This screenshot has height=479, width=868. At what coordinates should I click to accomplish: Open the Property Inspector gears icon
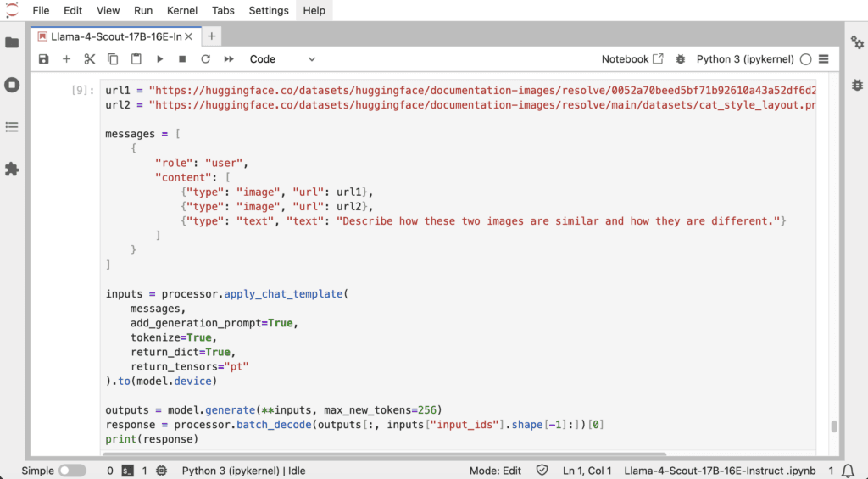tap(857, 42)
